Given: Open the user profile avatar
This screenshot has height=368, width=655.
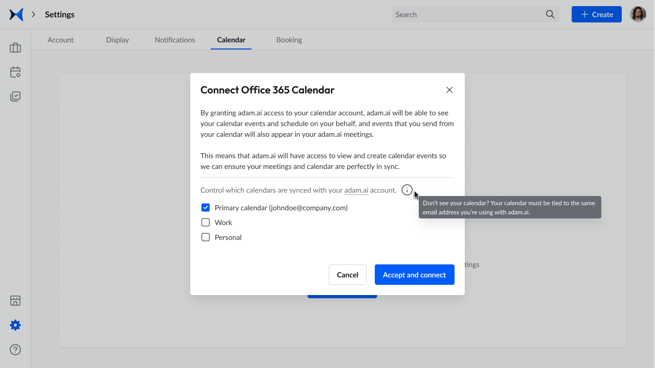Looking at the screenshot, I should [x=638, y=14].
